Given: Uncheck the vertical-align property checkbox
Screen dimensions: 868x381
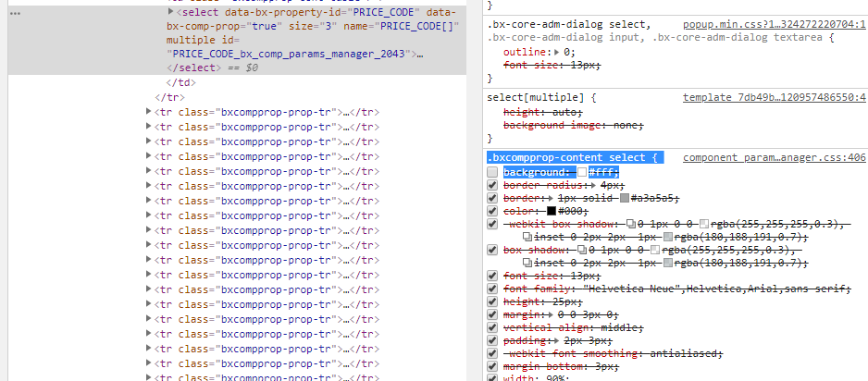Looking at the screenshot, I should coord(492,327).
